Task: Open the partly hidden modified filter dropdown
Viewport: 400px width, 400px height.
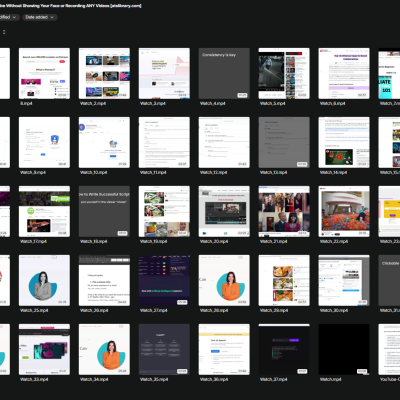Action: [9, 17]
